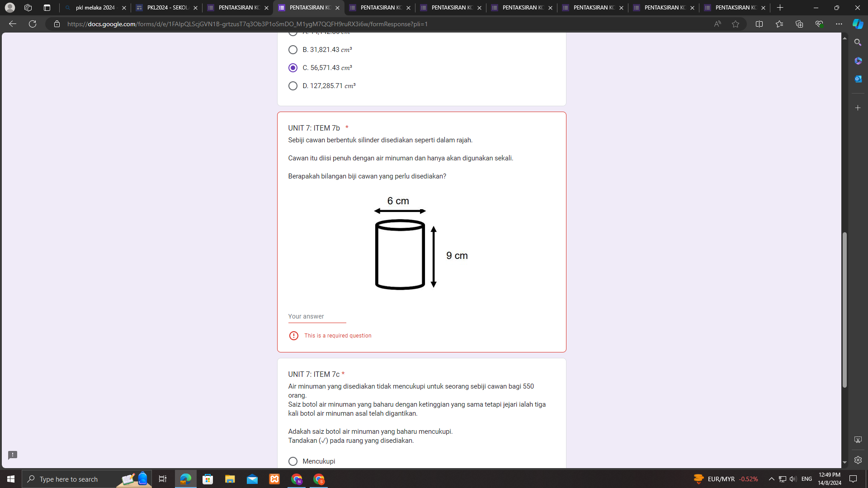Open clock showing 12:49 PM
The width and height of the screenshot is (868, 488).
[829, 479]
